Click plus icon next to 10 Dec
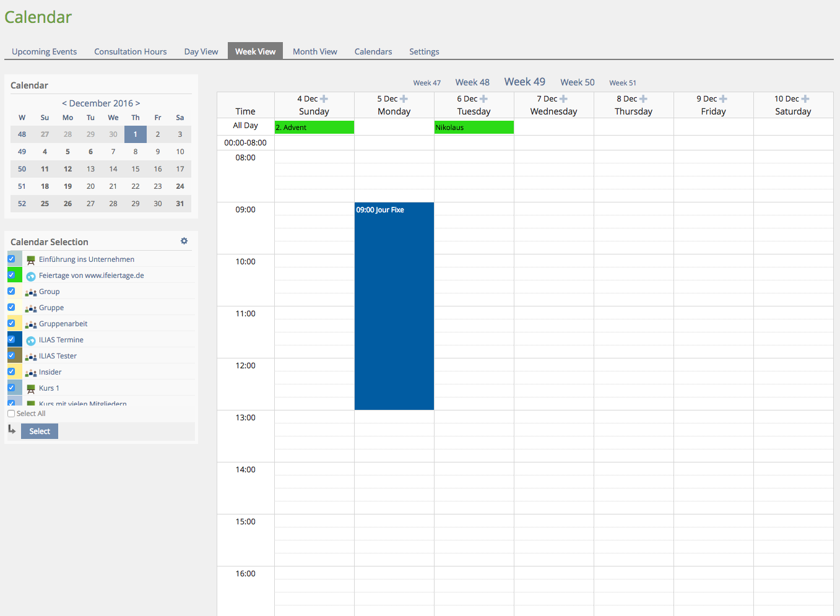This screenshot has height=616, width=840. 805,99
